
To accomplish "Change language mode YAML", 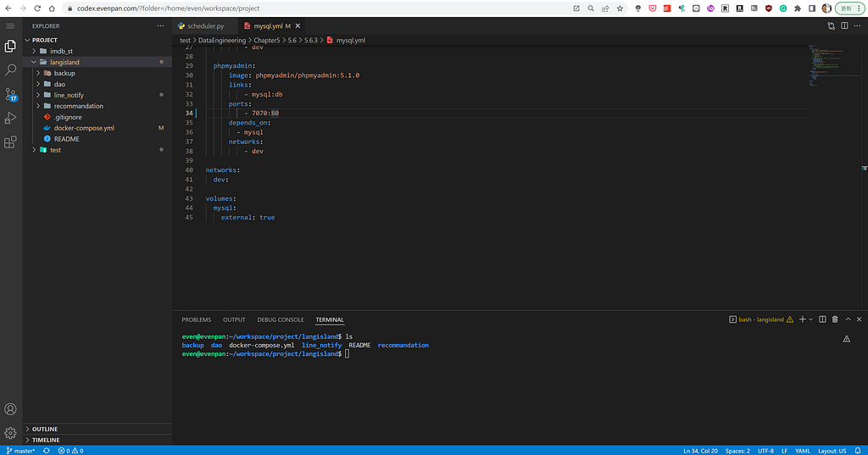I will coord(803,451).
